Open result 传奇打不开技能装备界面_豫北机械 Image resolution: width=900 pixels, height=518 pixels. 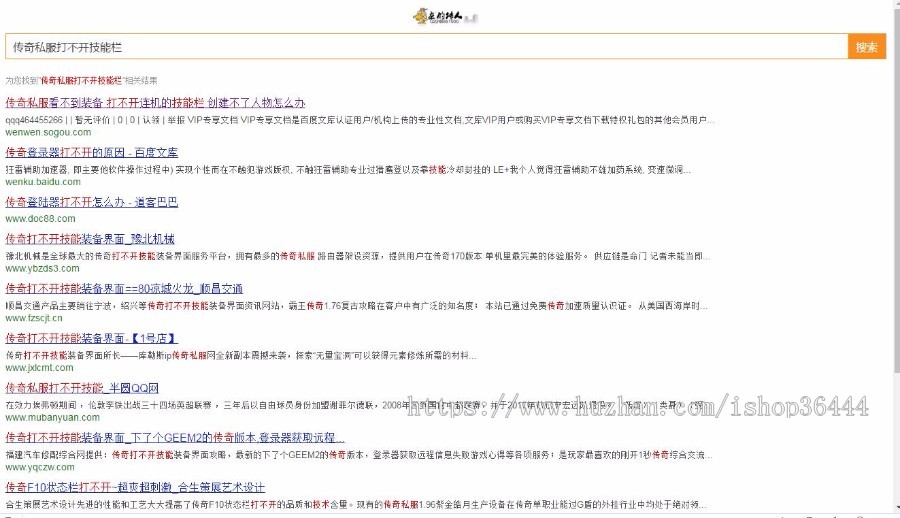[90, 239]
